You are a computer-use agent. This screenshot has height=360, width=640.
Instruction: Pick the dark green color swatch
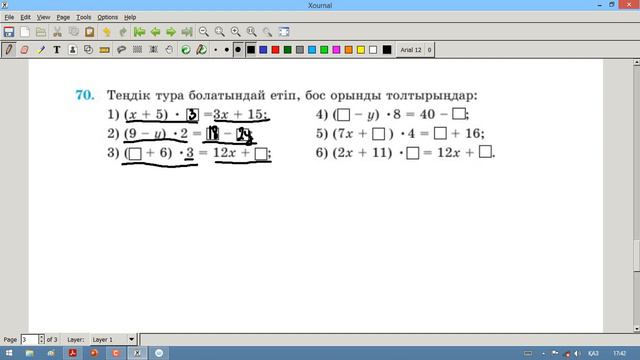[288, 50]
